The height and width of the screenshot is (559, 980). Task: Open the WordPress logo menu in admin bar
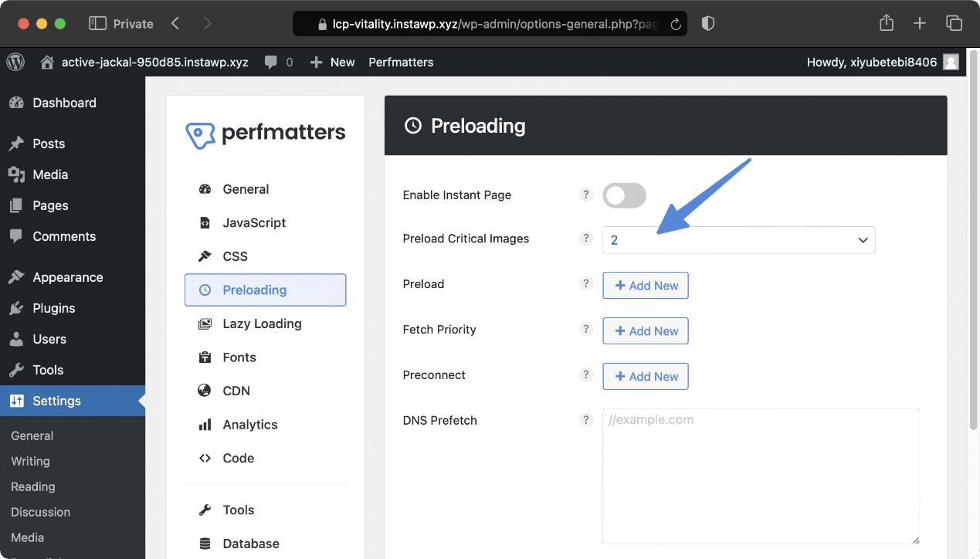click(x=15, y=62)
